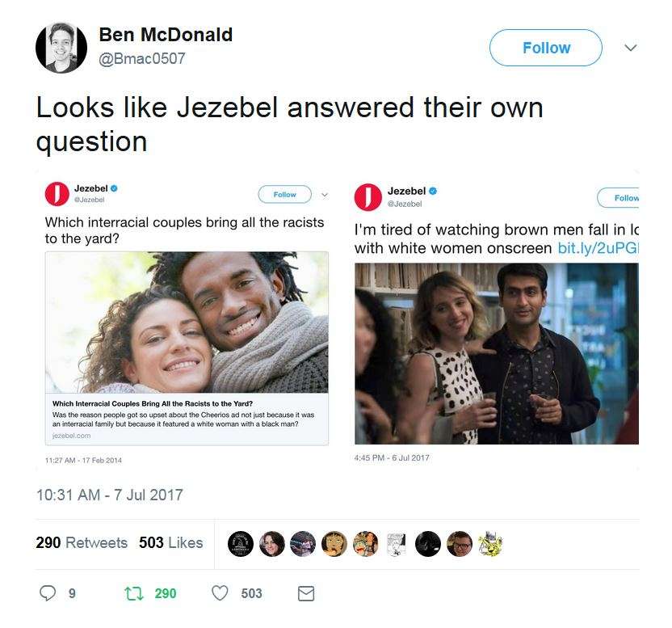Open Ben McDonald's profile picture

[x=61, y=47]
